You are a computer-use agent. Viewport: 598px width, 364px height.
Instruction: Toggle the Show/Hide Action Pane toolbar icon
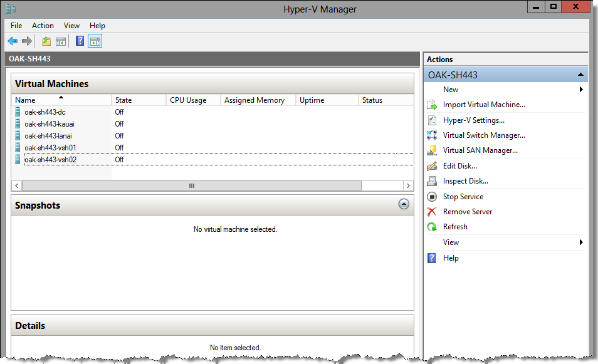[x=95, y=41]
